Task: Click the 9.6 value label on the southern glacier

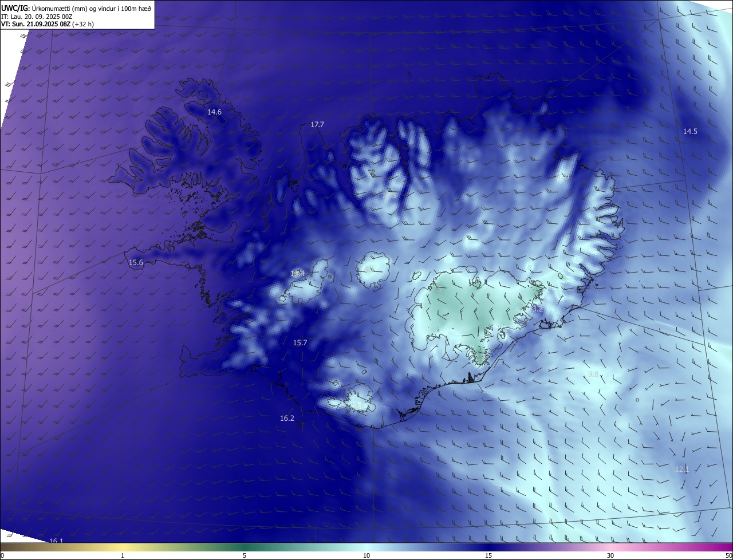Action: (x=360, y=405)
